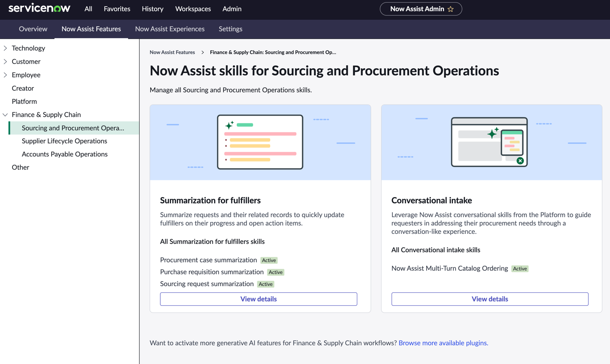Click Sourcing request summarization skill
The height and width of the screenshot is (364, 610).
(x=207, y=284)
